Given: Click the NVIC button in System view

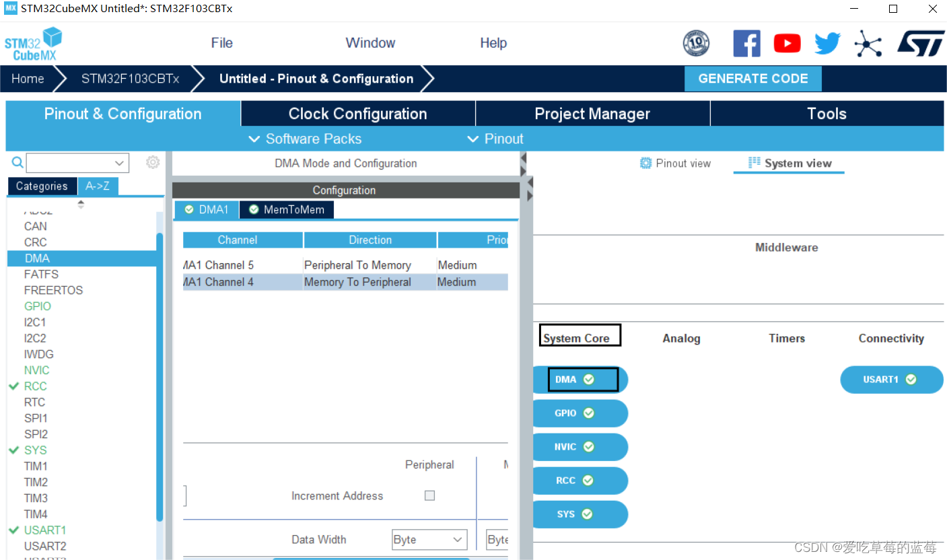Looking at the screenshot, I should click(x=580, y=447).
